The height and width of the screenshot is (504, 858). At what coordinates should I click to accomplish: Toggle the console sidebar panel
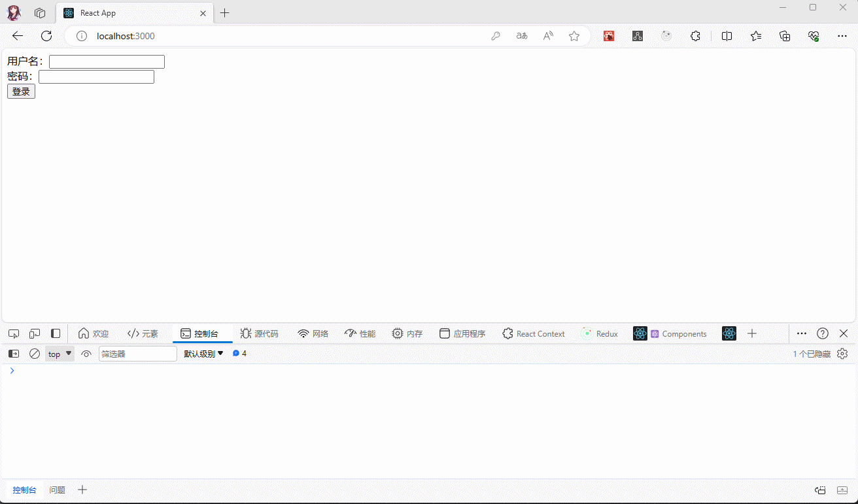tap(14, 354)
